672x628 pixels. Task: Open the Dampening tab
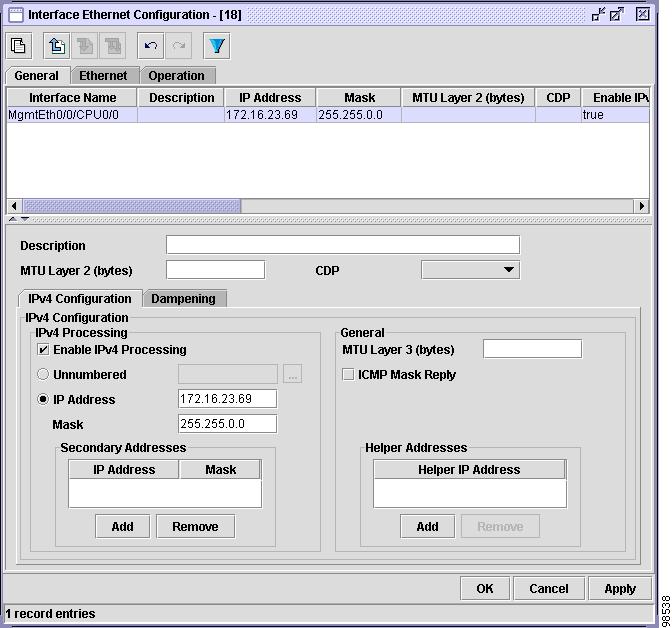tap(183, 299)
